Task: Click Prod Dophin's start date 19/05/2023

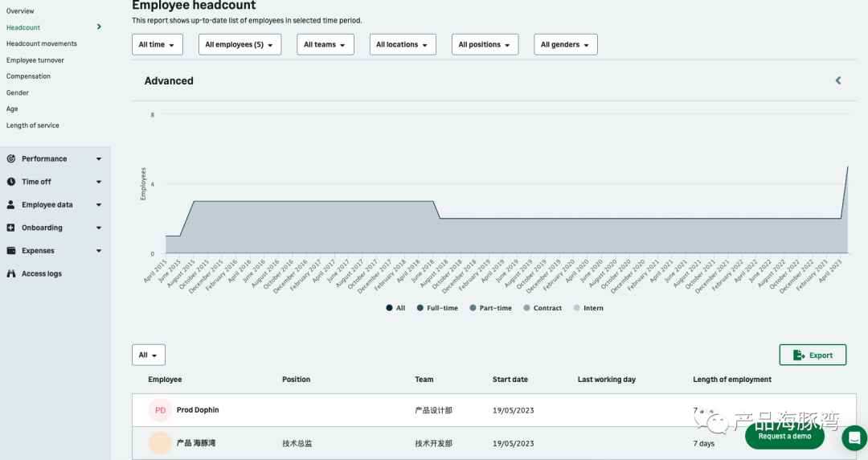Action: [x=513, y=411]
